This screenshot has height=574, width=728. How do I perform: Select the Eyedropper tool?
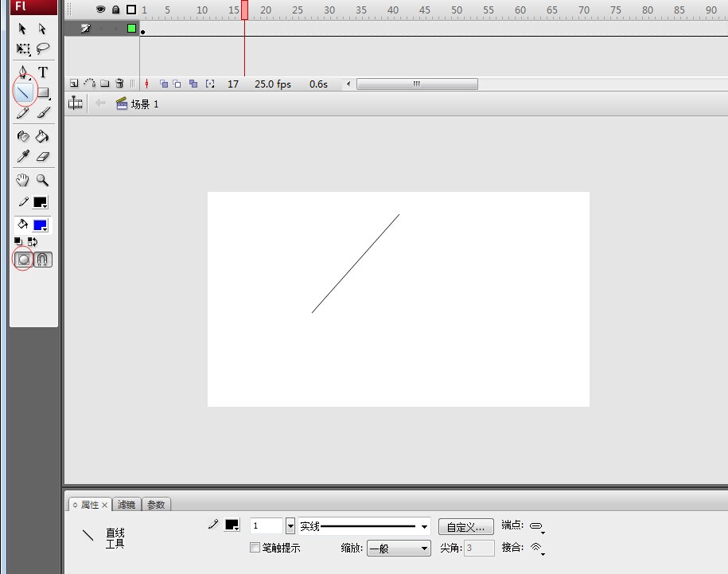coord(23,157)
